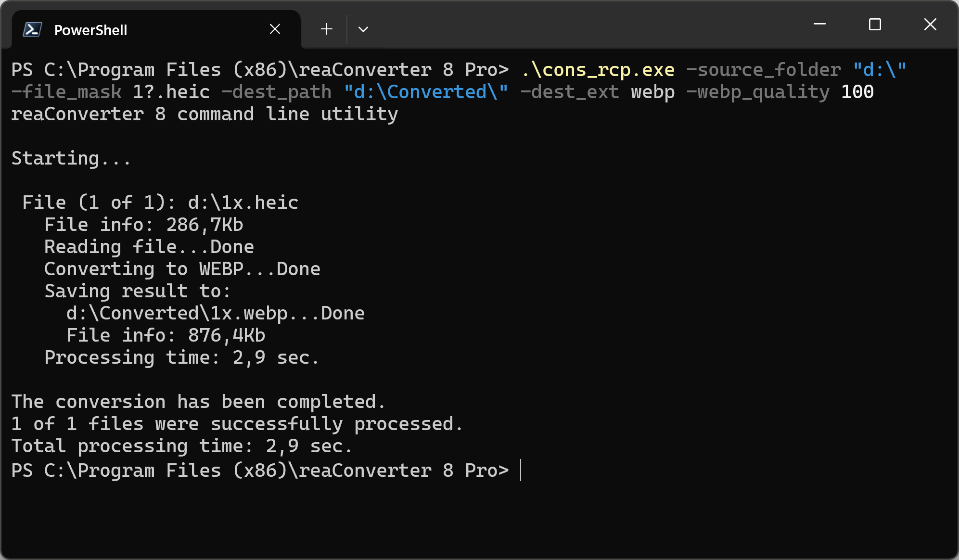Minimize the terminal window
The height and width of the screenshot is (560, 959).
819,24
